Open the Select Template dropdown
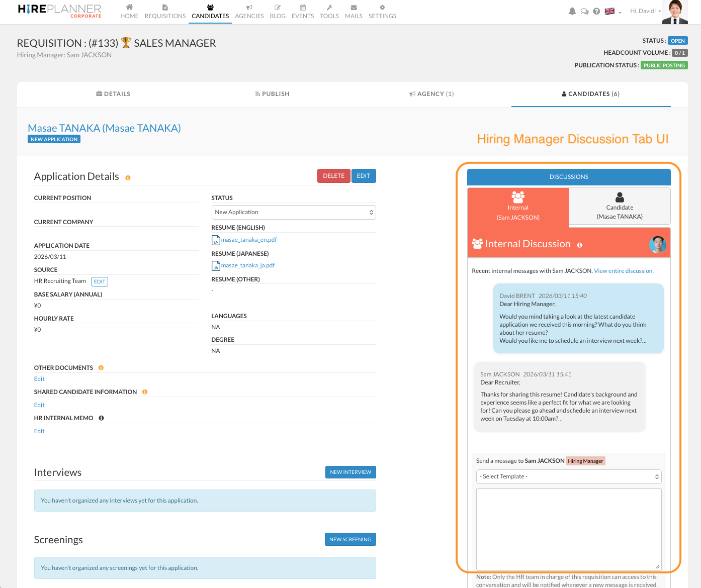This screenshot has width=701, height=588. pos(569,476)
